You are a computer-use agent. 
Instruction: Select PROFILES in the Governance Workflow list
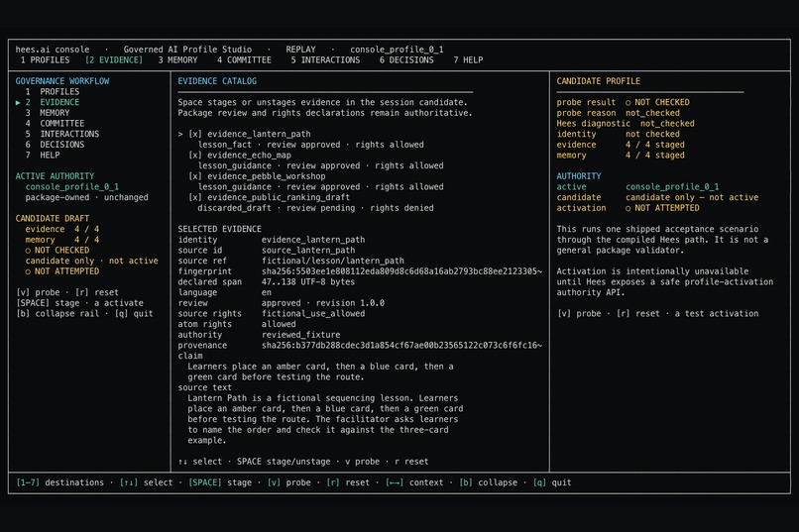click(53, 91)
